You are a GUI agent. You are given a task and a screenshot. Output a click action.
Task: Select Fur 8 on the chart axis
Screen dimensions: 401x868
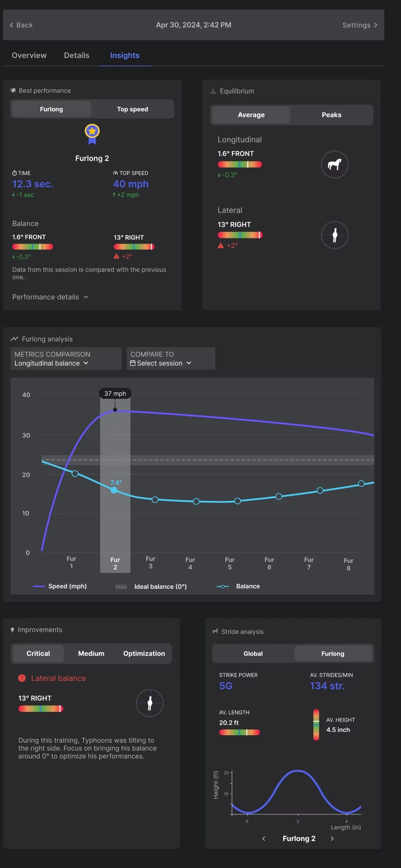click(x=348, y=564)
